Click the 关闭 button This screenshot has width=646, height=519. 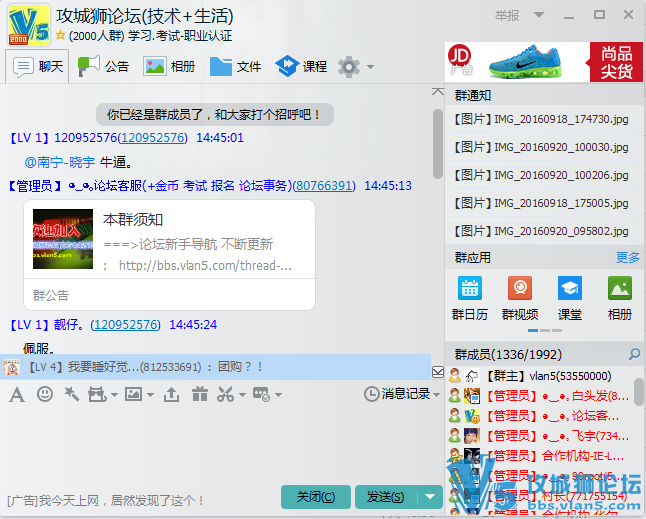316,497
